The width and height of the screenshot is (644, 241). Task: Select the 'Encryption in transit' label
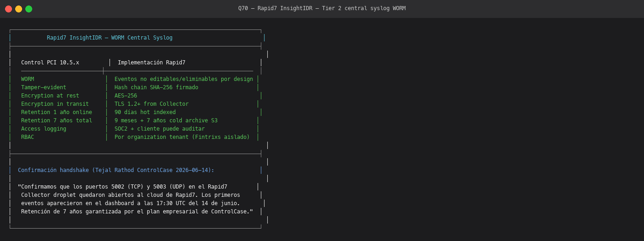pos(55,104)
